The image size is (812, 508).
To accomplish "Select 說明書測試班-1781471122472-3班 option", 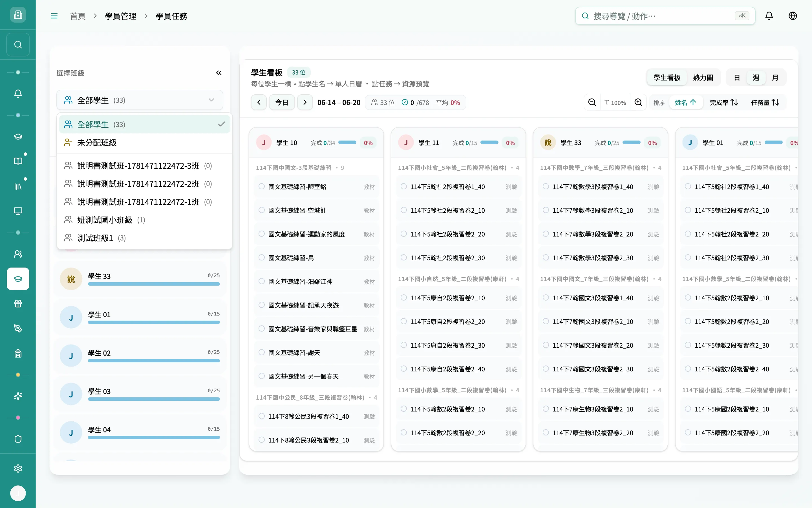I will point(144,166).
